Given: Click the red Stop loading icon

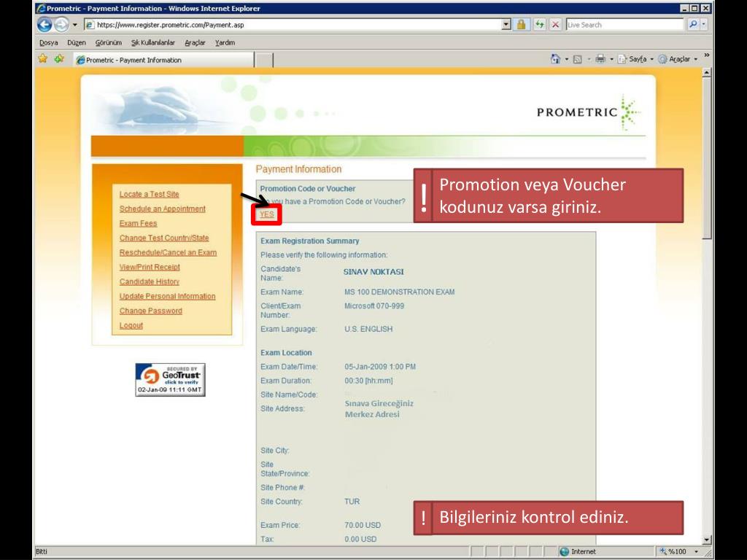Looking at the screenshot, I should coord(555,24).
